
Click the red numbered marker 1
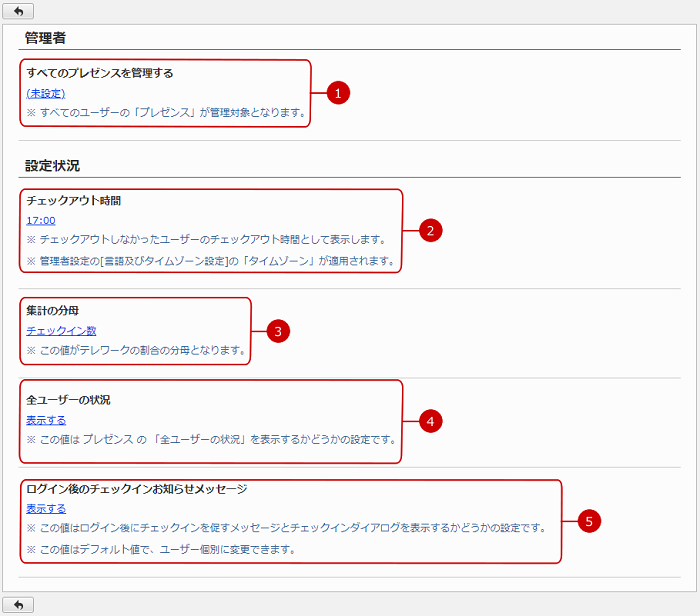(x=339, y=93)
